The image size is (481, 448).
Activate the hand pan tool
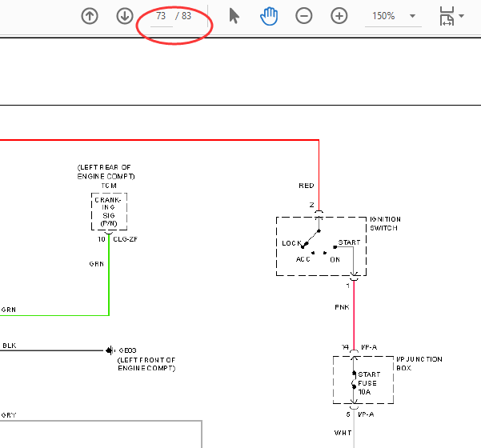tap(269, 16)
